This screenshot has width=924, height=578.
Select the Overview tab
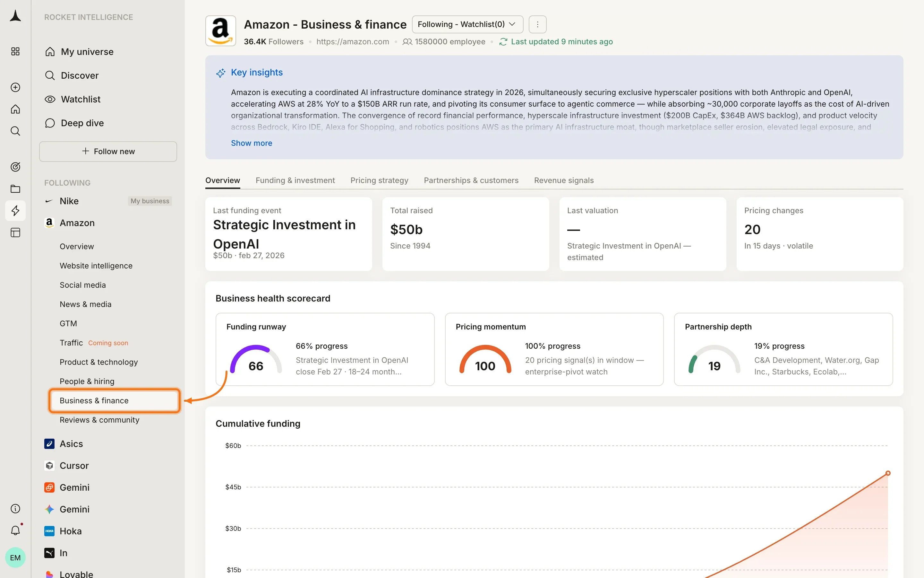coord(223,180)
